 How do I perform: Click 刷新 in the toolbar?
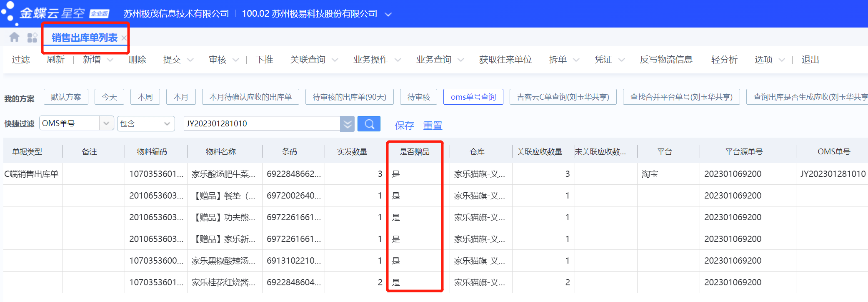pyautogui.click(x=55, y=60)
